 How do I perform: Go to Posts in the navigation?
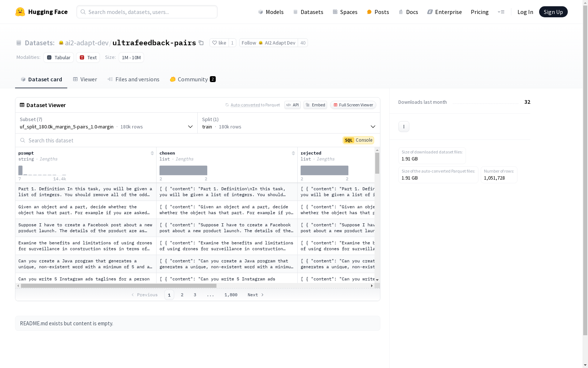pyautogui.click(x=378, y=12)
